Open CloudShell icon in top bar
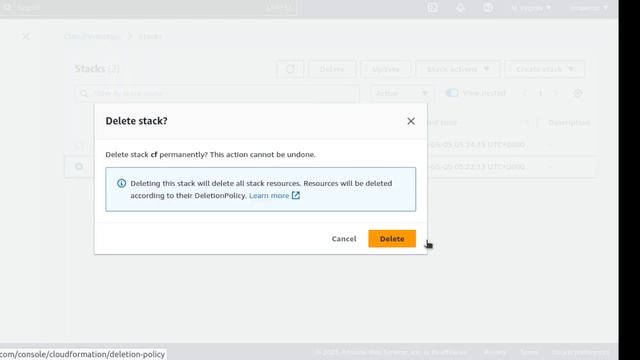 433,7
